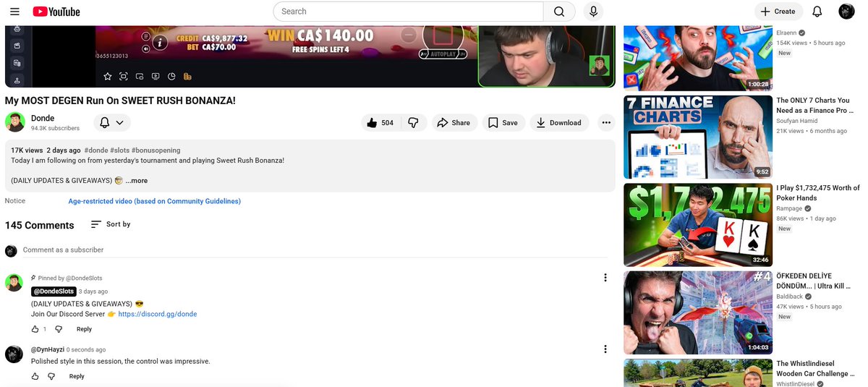Like the video with thumbs up

[x=380, y=123]
